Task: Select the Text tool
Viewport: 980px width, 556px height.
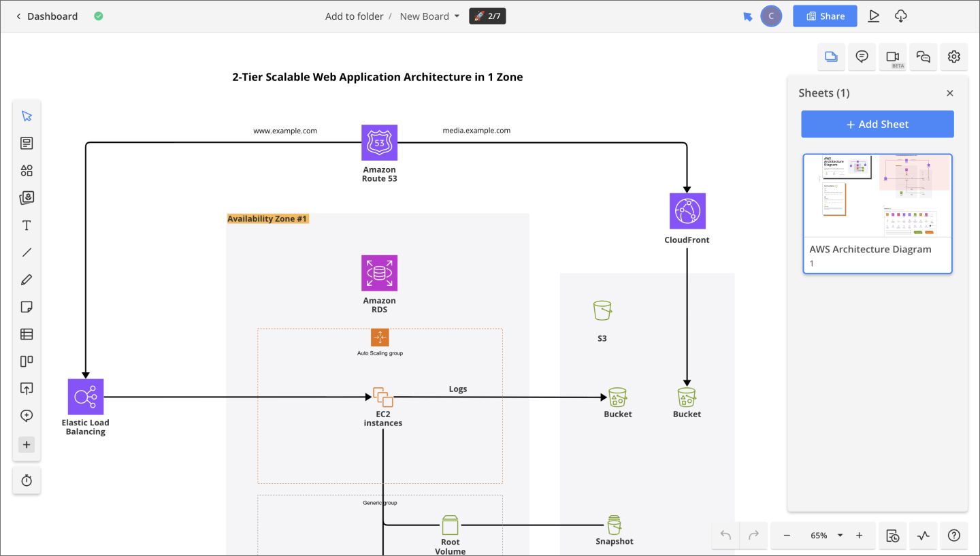Action: (27, 225)
